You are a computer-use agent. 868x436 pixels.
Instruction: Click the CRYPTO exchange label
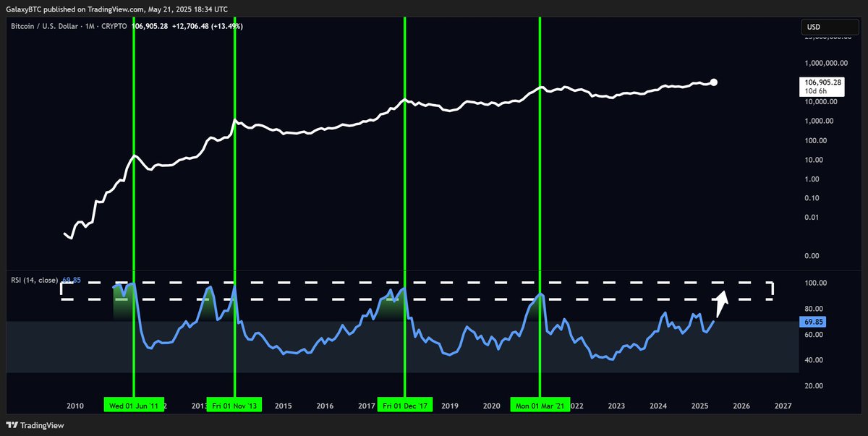[x=112, y=26]
